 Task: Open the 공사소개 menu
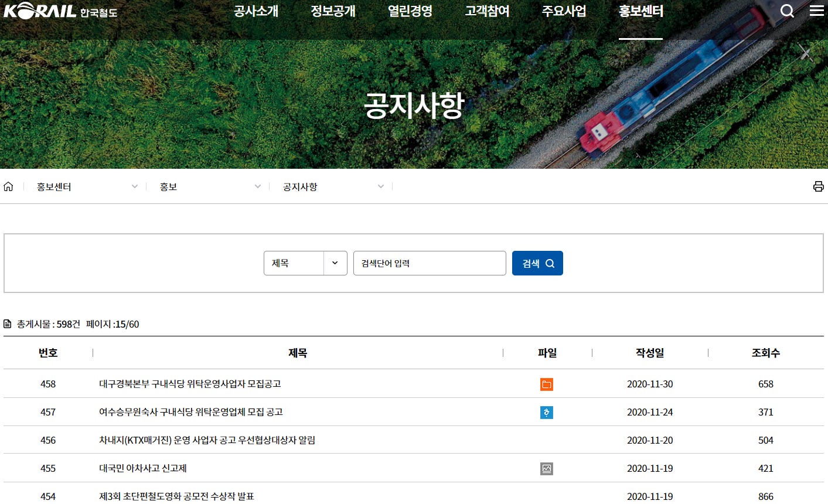pyautogui.click(x=256, y=11)
